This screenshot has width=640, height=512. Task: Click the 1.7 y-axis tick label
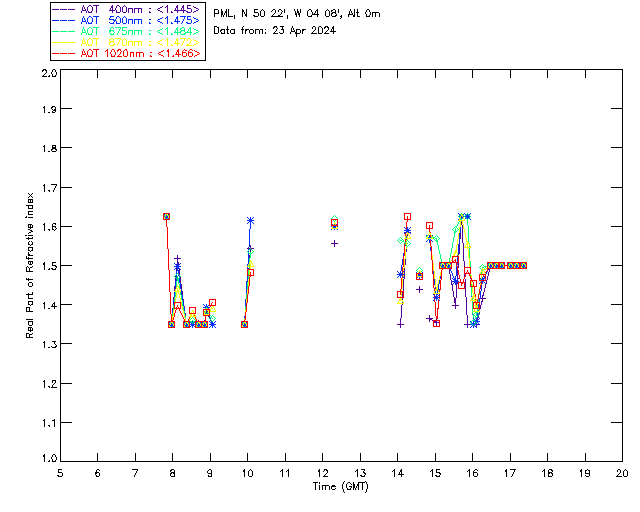49,188
